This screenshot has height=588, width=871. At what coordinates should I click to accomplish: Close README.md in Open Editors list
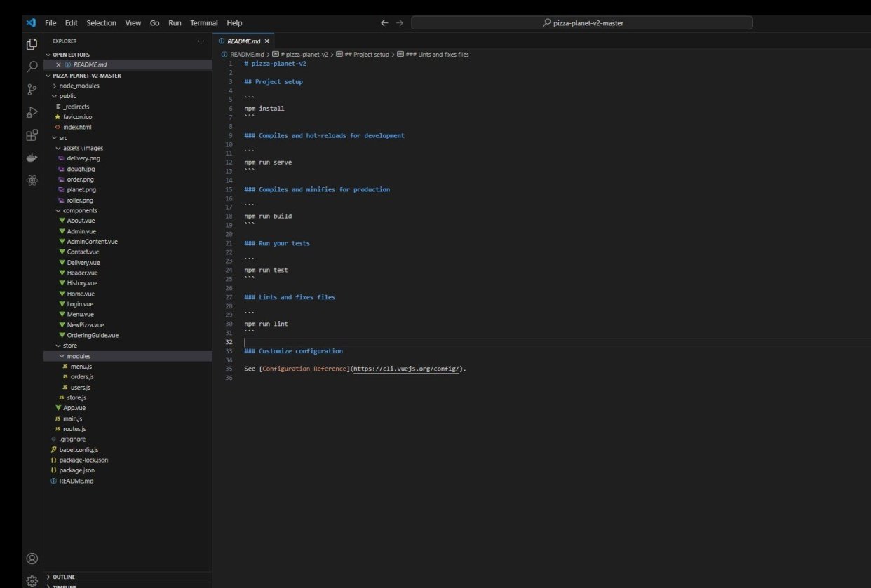click(x=59, y=64)
